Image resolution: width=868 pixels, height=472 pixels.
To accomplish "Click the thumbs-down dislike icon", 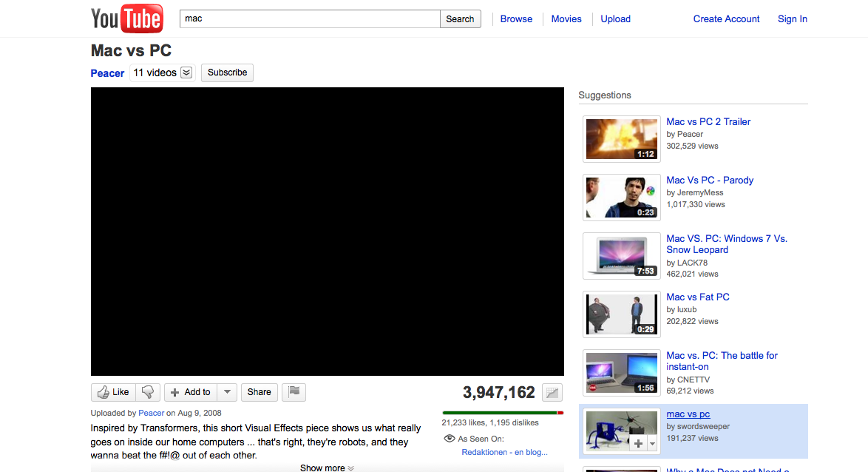I will [x=148, y=392].
